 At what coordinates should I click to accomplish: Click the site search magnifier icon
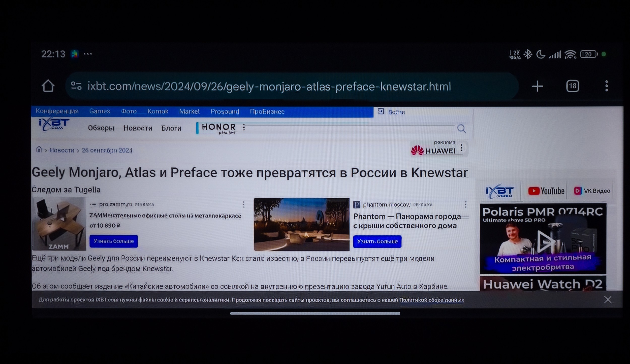(461, 129)
